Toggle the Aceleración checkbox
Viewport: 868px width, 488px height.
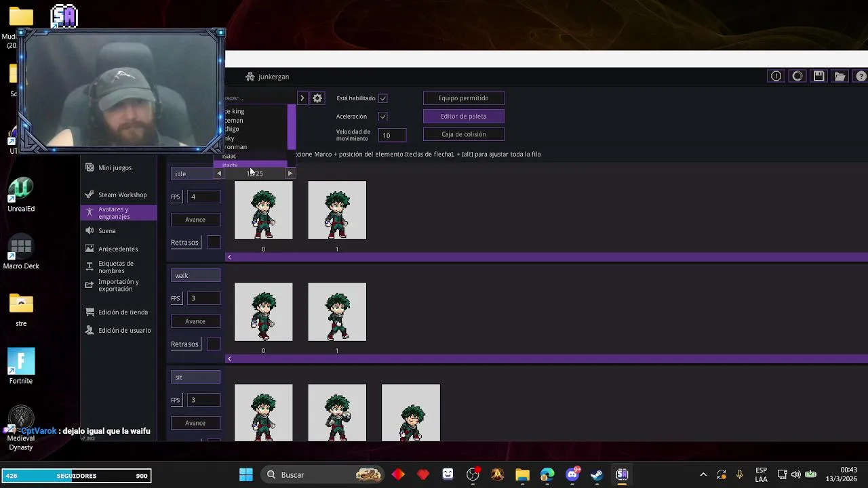[382, 117]
